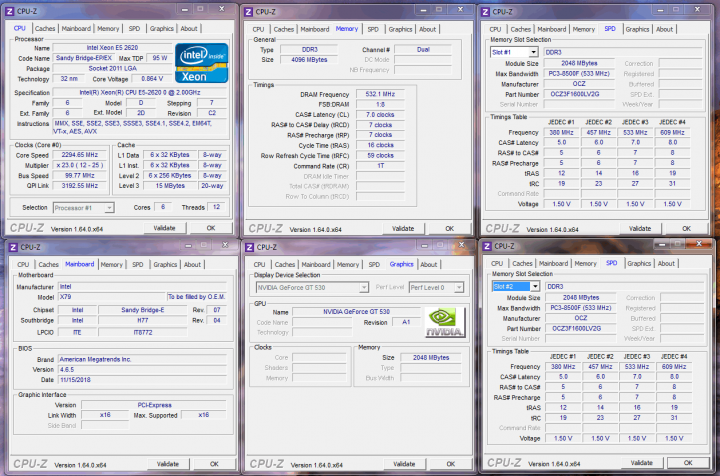Click the Row Refresh Cycle Time 59 clocks
This screenshot has height=476, width=720.
coord(380,156)
